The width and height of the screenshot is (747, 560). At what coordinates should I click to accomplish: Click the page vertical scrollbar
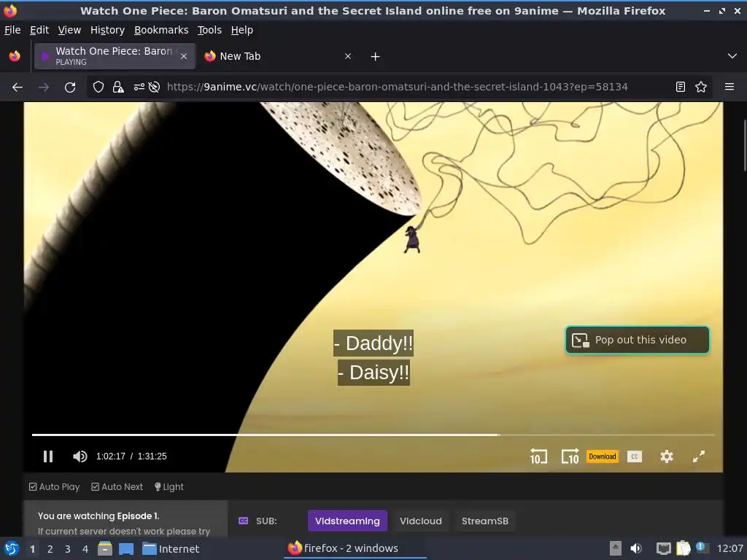click(745, 145)
